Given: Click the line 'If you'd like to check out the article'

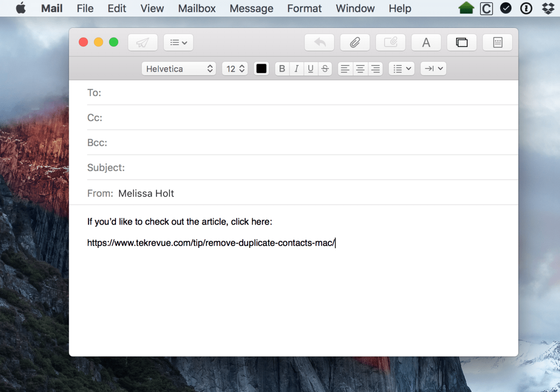Looking at the screenshot, I should point(180,222).
